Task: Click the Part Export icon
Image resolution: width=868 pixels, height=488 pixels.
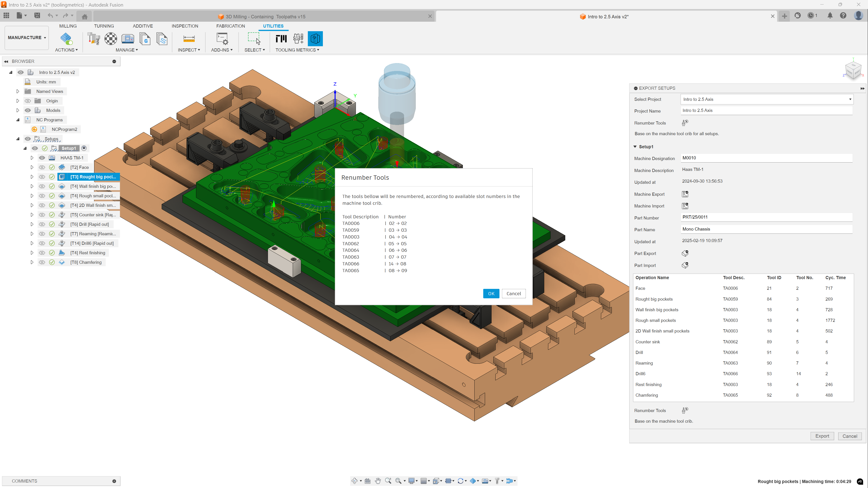Action: 685,253
